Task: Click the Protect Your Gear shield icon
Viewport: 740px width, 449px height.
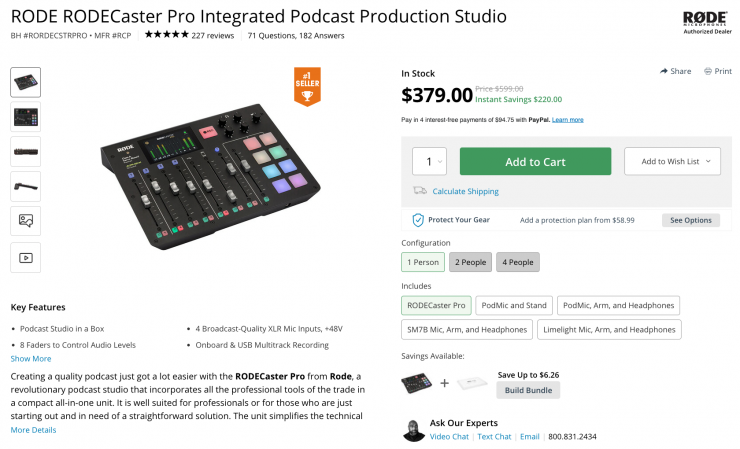Action: click(418, 220)
